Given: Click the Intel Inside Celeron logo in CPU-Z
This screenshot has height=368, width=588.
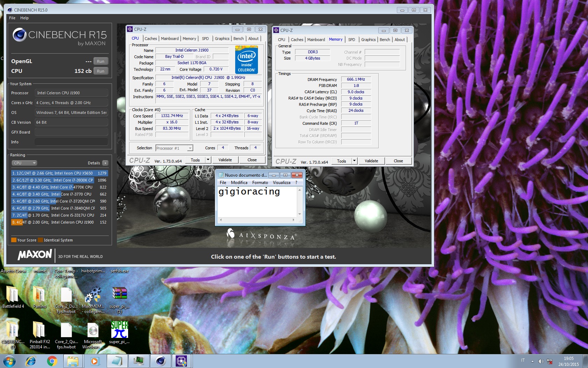Looking at the screenshot, I should (246, 60).
